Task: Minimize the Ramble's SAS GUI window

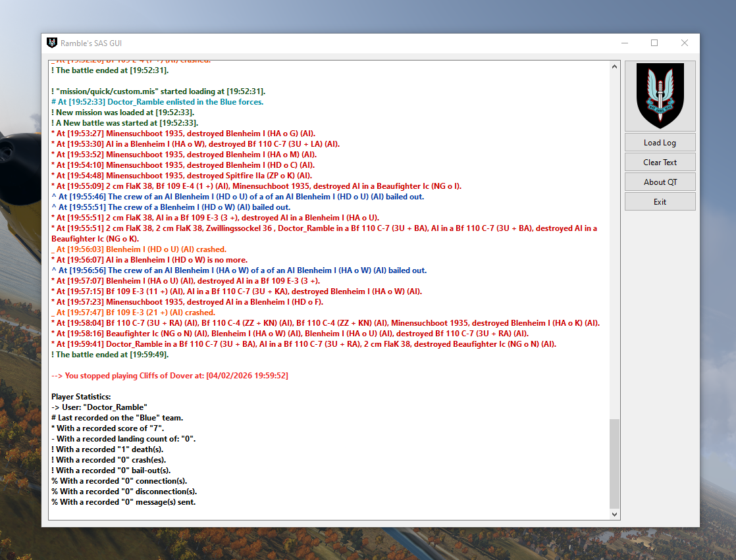Action: click(624, 43)
